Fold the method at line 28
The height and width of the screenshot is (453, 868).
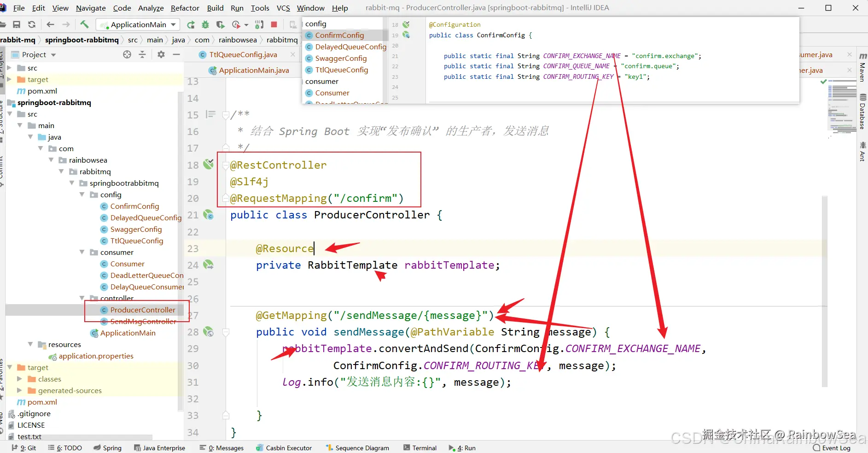tap(226, 332)
